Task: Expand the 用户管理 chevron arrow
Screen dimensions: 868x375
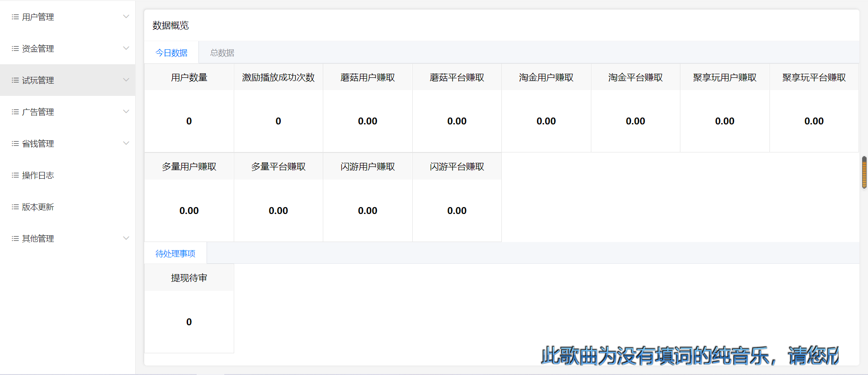Action: pyautogui.click(x=126, y=17)
